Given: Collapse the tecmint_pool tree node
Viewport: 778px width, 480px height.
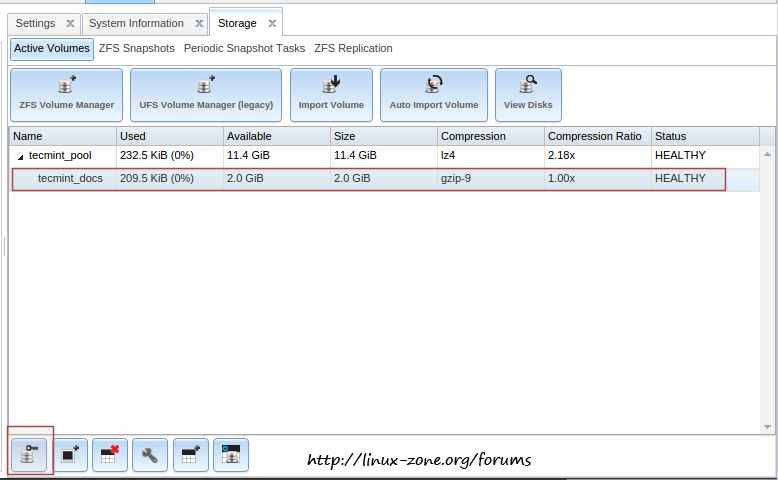Looking at the screenshot, I should (20, 156).
